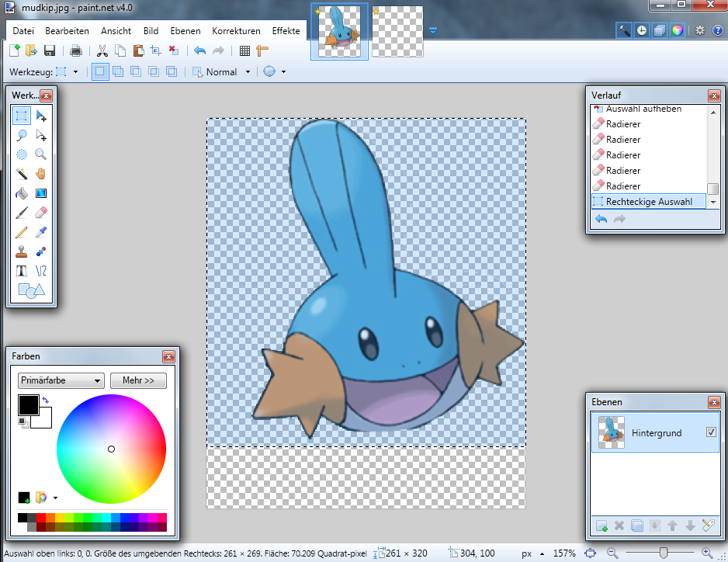Select the Color Picker eyedropper tool
The image size is (728, 562).
(41, 232)
